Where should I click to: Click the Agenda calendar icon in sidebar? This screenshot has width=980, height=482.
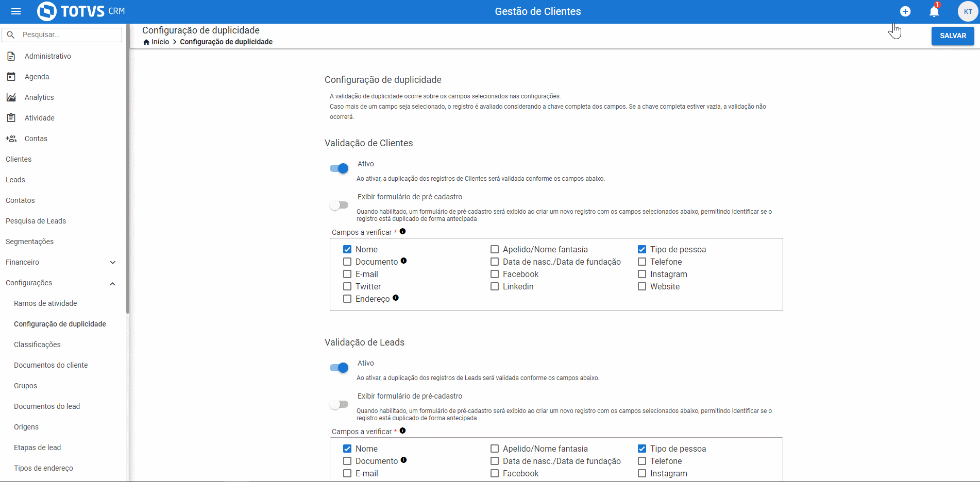[x=11, y=77]
